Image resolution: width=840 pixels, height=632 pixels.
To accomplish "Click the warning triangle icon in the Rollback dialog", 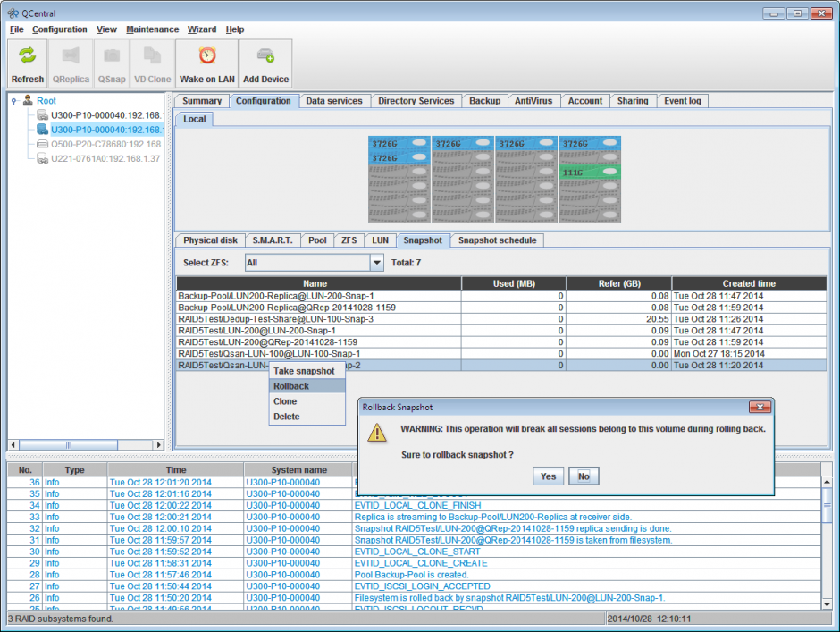I will click(377, 432).
